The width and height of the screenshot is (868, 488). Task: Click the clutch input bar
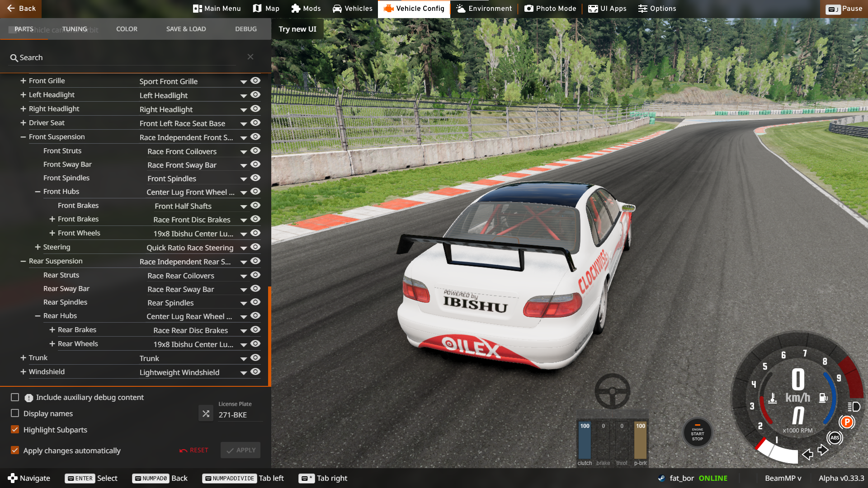tap(585, 440)
